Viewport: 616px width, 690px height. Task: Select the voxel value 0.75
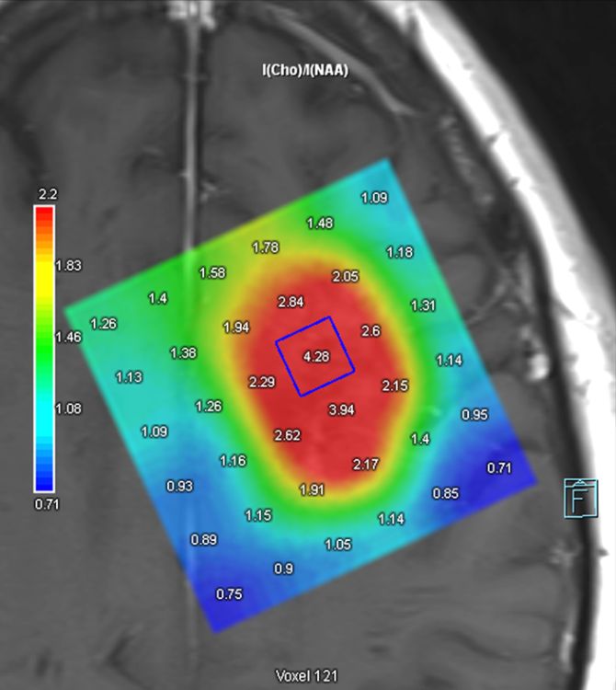229,594
